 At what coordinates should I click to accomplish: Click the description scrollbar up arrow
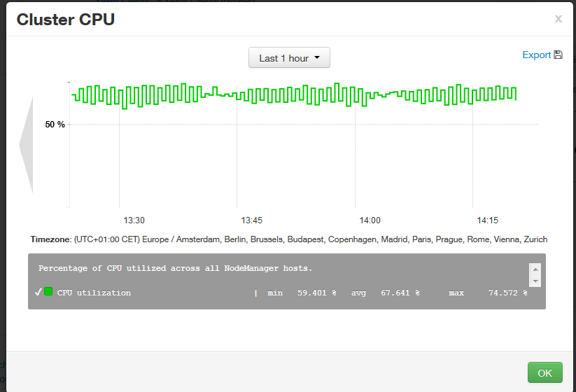[x=535, y=269]
